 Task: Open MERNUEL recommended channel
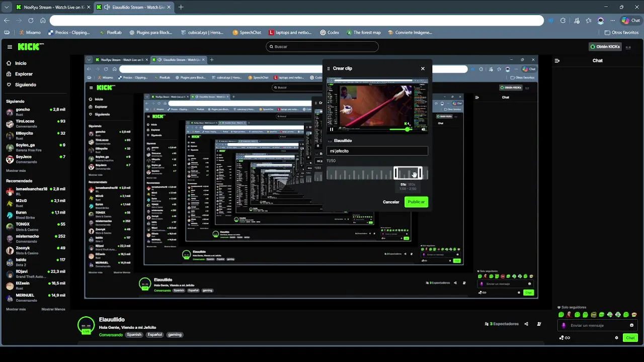click(35, 298)
